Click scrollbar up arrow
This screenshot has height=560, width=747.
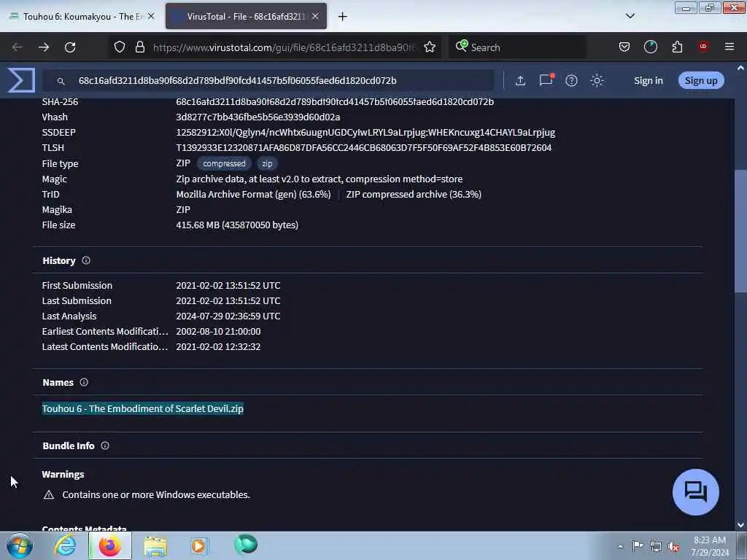point(740,68)
